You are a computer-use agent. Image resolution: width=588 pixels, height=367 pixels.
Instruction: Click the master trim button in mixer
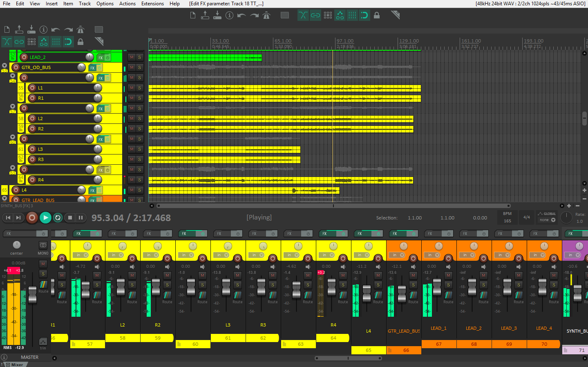(x=43, y=342)
